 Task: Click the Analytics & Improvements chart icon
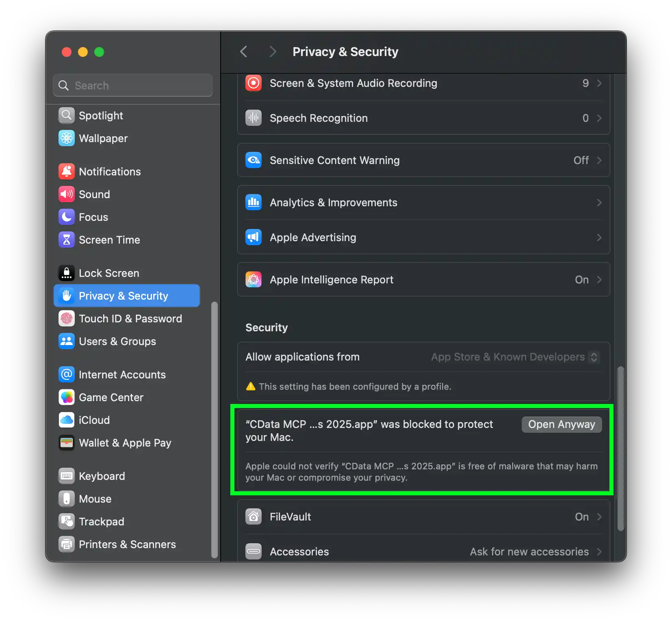pos(254,203)
